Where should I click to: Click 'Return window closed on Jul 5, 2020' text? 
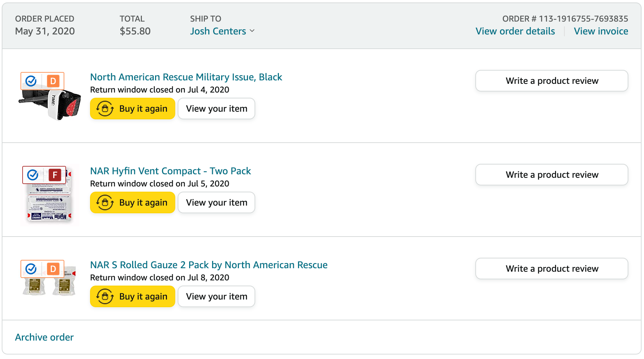160,184
